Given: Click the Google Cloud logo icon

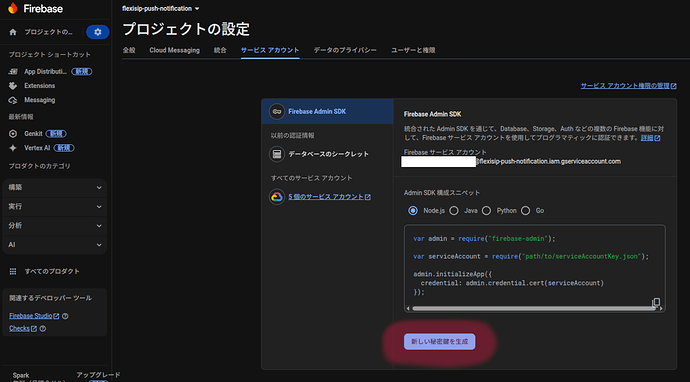Looking at the screenshot, I should tap(277, 197).
